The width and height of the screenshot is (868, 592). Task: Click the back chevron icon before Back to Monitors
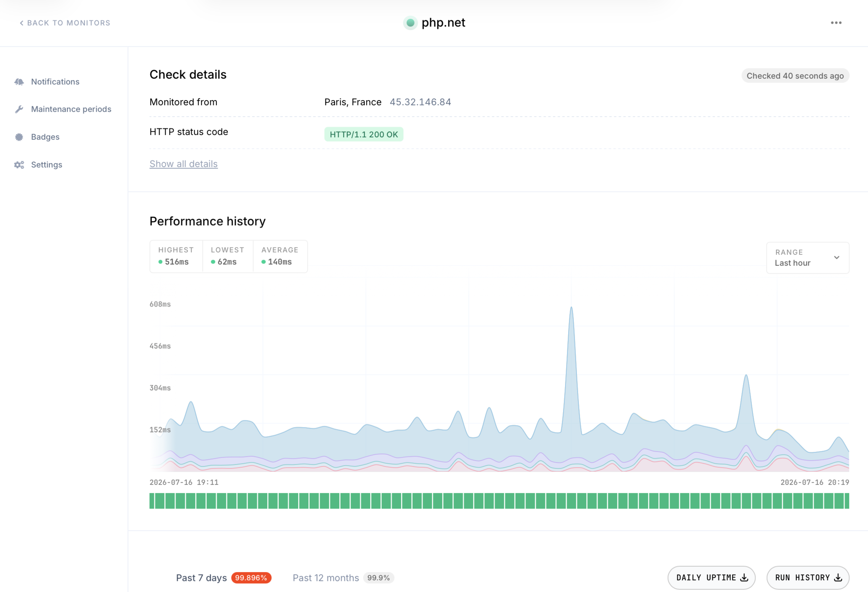21,23
